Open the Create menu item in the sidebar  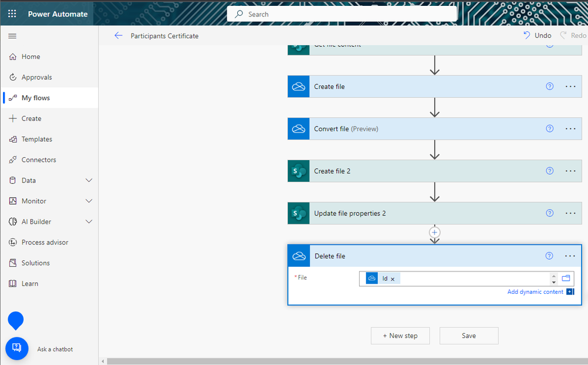click(49, 118)
